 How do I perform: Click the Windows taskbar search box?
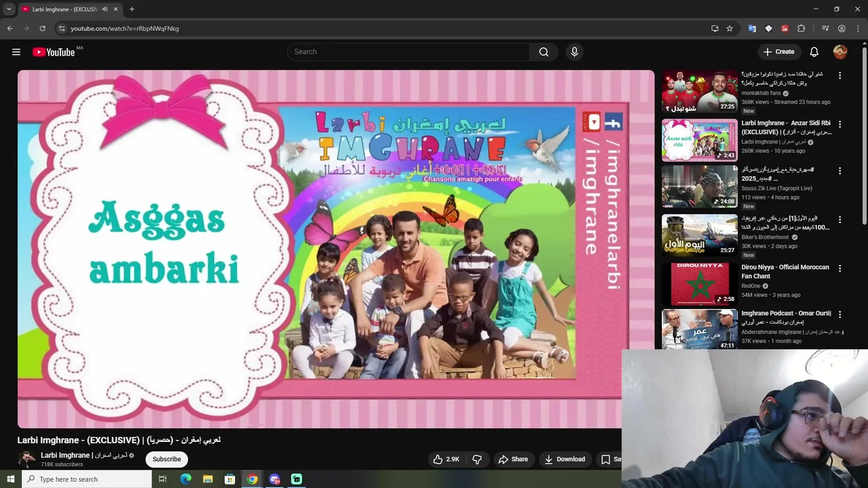click(x=87, y=479)
